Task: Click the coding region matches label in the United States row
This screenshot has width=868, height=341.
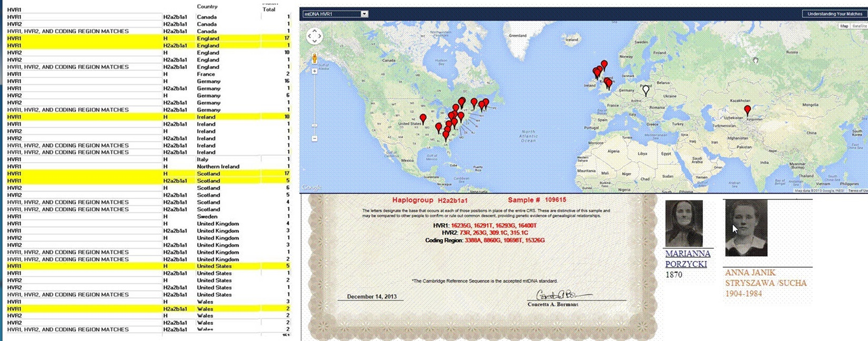Action: [x=68, y=295]
